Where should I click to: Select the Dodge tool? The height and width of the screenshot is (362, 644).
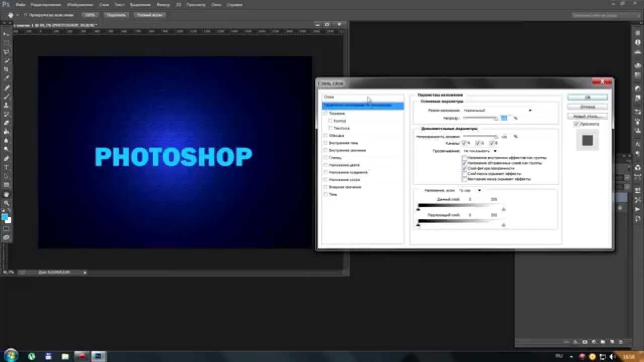pos(7,149)
